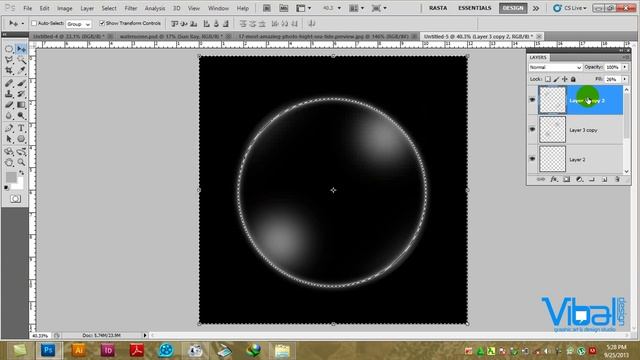Screen dimensions: 640x360
Task: Create a new group in Layers panel
Action: pos(592,180)
